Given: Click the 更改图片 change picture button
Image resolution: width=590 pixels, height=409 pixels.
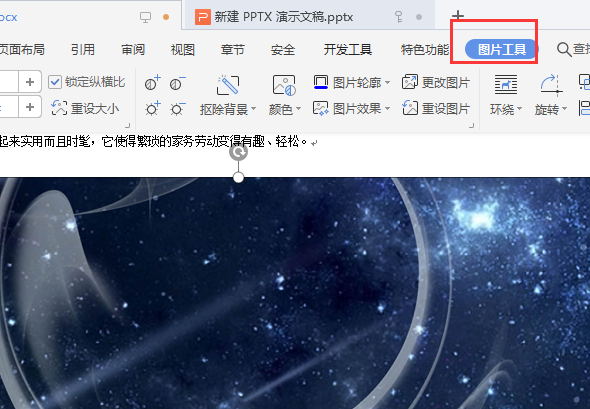Looking at the screenshot, I should pos(436,82).
